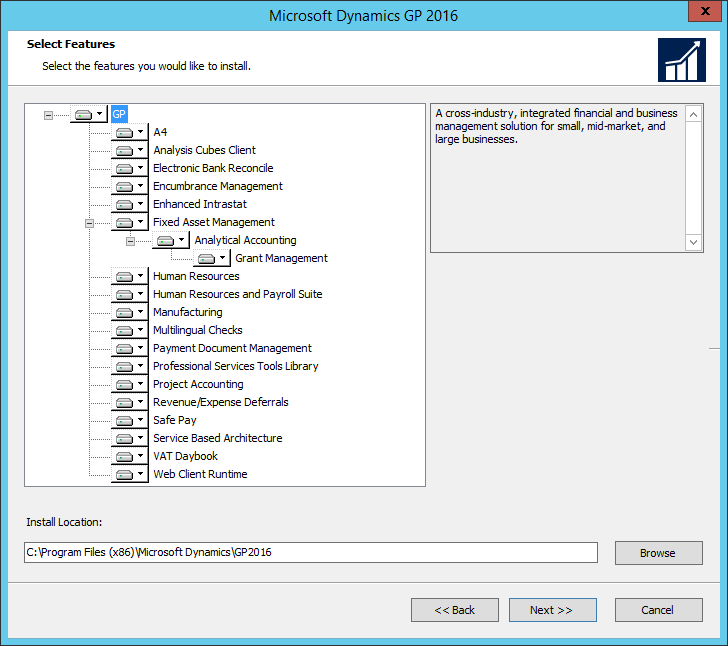Go back with the << Back button
Screen dimensions: 728x646
[x=455, y=610]
